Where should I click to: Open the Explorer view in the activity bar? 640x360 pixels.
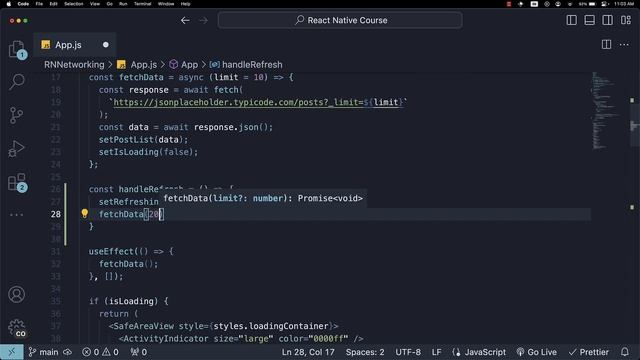[17, 49]
